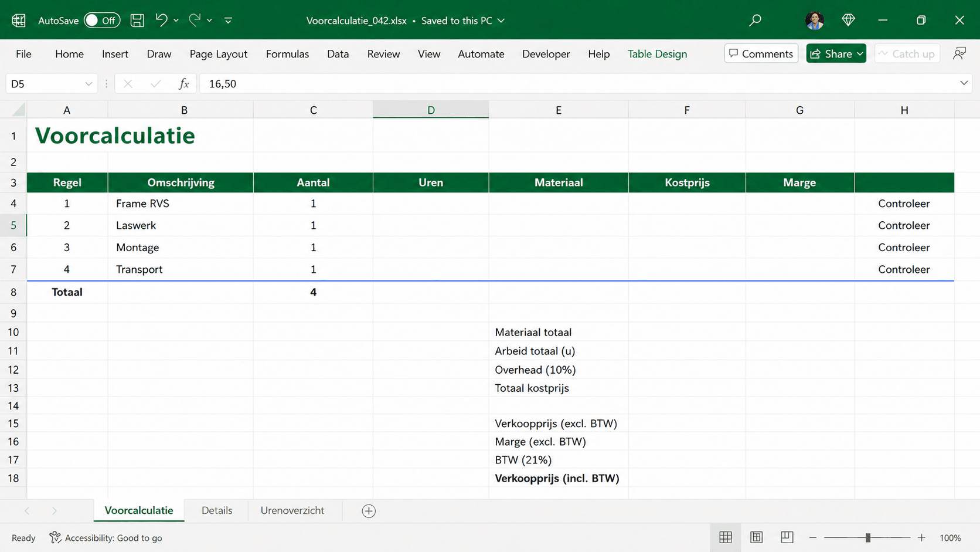Click the Save floppy disk icon
Viewport: 980px width, 552px height.
pyautogui.click(x=137, y=21)
